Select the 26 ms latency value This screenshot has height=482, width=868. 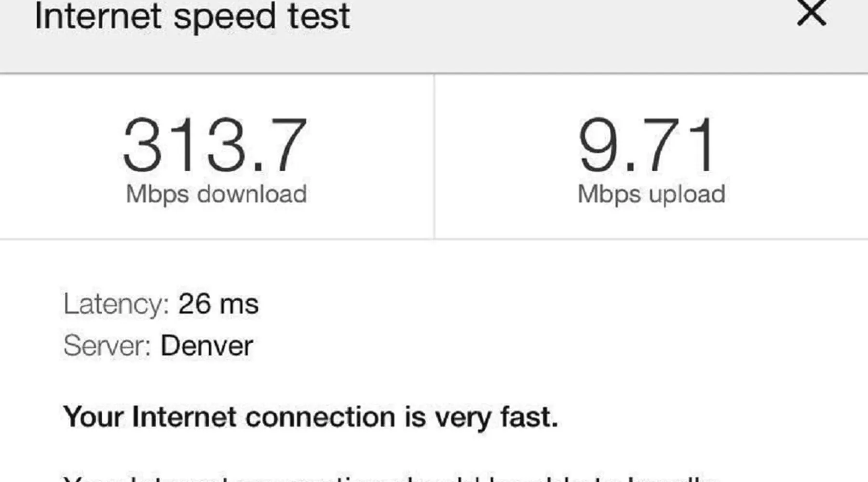pos(218,304)
